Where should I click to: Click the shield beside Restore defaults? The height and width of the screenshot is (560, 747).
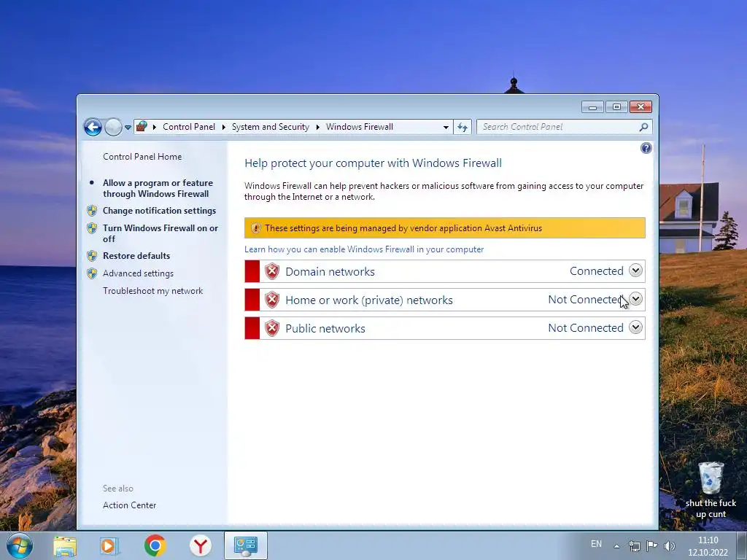pyautogui.click(x=92, y=256)
